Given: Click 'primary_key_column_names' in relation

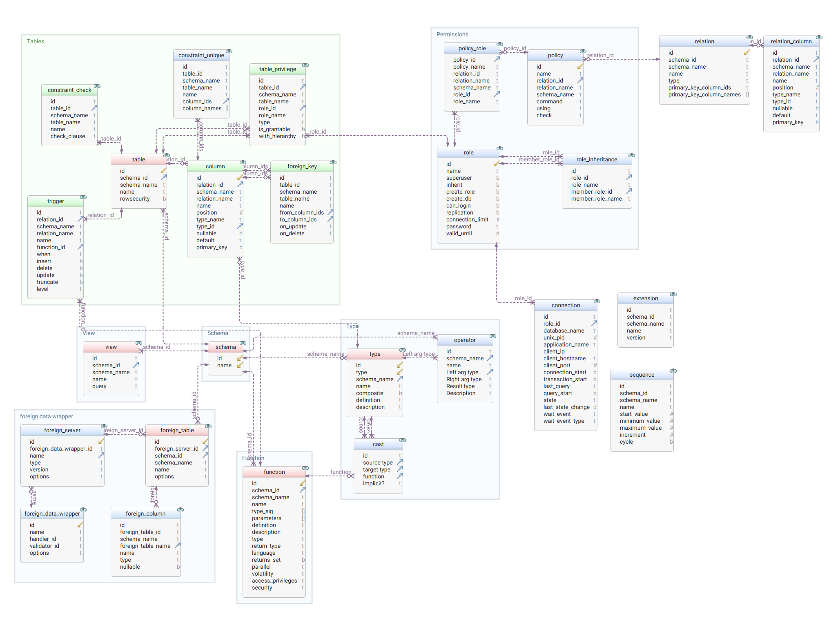Looking at the screenshot, I should point(704,95).
